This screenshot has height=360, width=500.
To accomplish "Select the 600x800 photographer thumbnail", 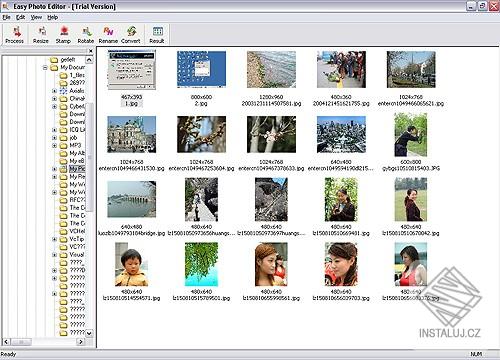I will click(411, 135).
